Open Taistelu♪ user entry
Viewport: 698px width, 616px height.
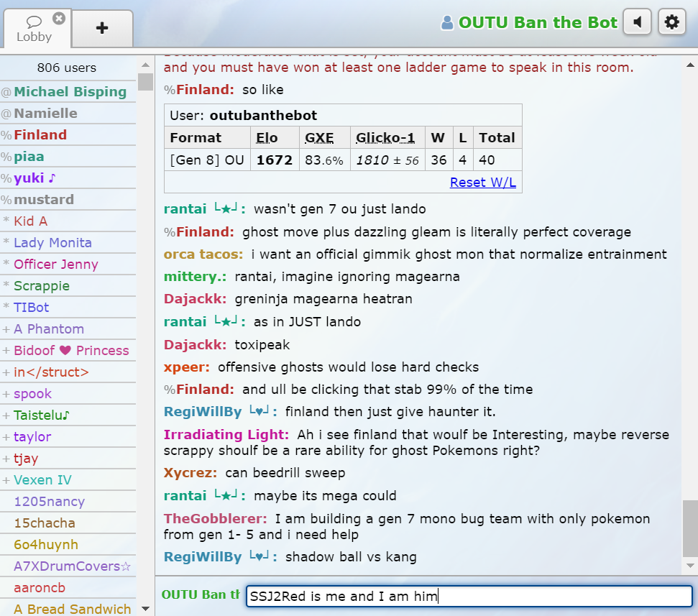pos(68,415)
